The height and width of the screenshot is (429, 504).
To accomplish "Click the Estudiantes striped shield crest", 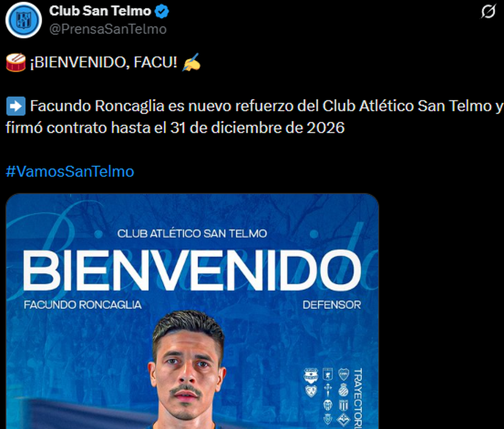I will coord(344,405).
